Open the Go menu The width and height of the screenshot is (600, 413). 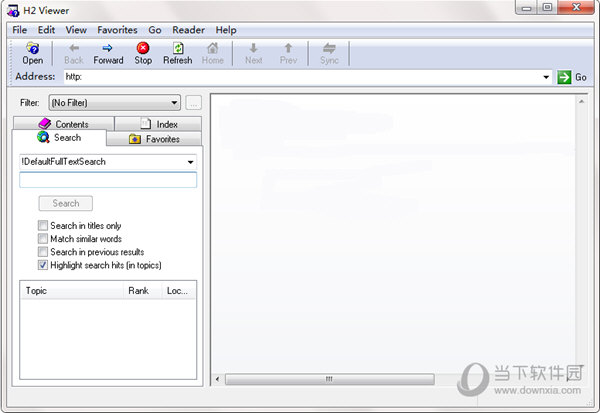pyautogui.click(x=155, y=30)
